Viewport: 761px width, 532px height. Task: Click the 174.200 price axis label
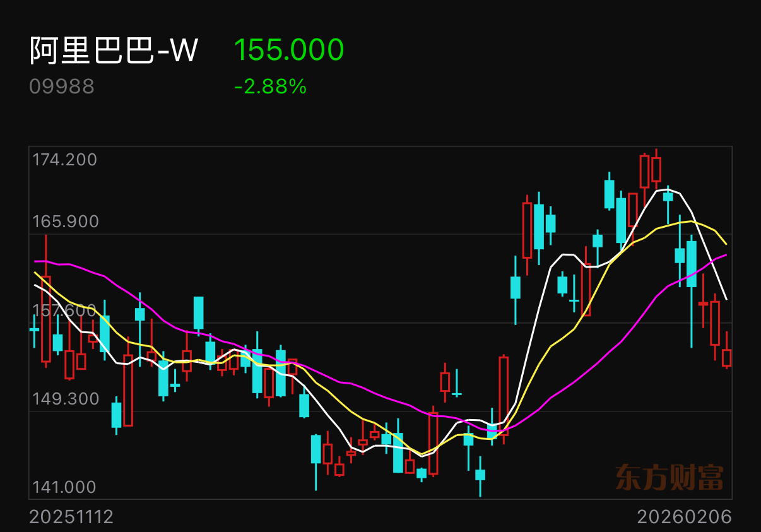(x=65, y=160)
